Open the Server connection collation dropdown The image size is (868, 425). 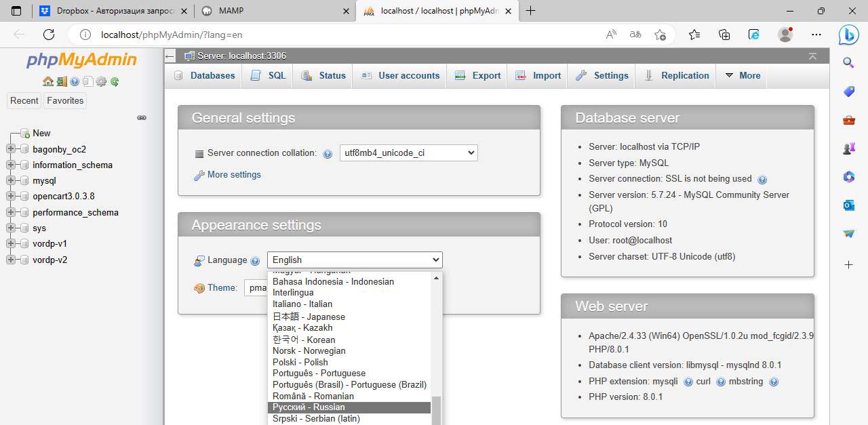point(408,153)
